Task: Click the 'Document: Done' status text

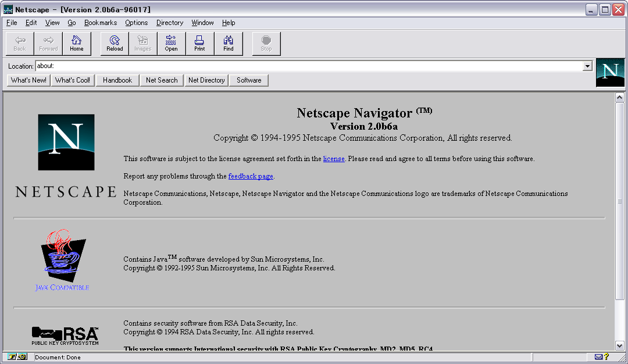Action: 58,357
